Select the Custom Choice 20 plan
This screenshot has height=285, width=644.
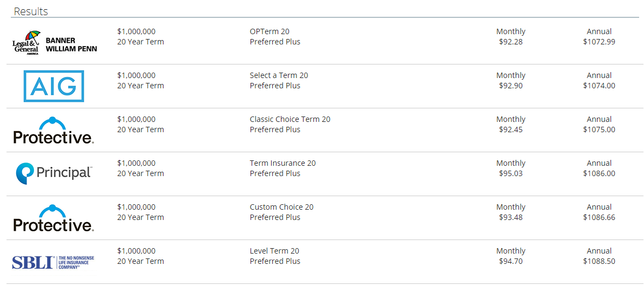click(281, 207)
